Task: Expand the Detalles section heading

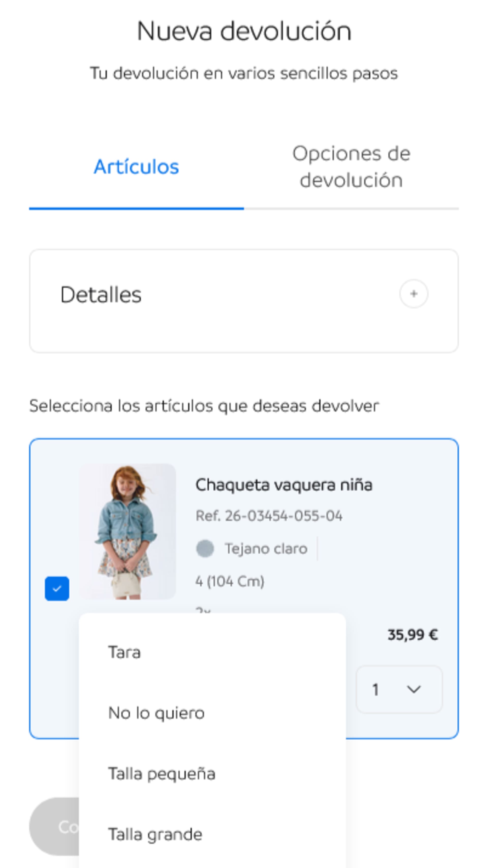Action: click(x=101, y=295)
